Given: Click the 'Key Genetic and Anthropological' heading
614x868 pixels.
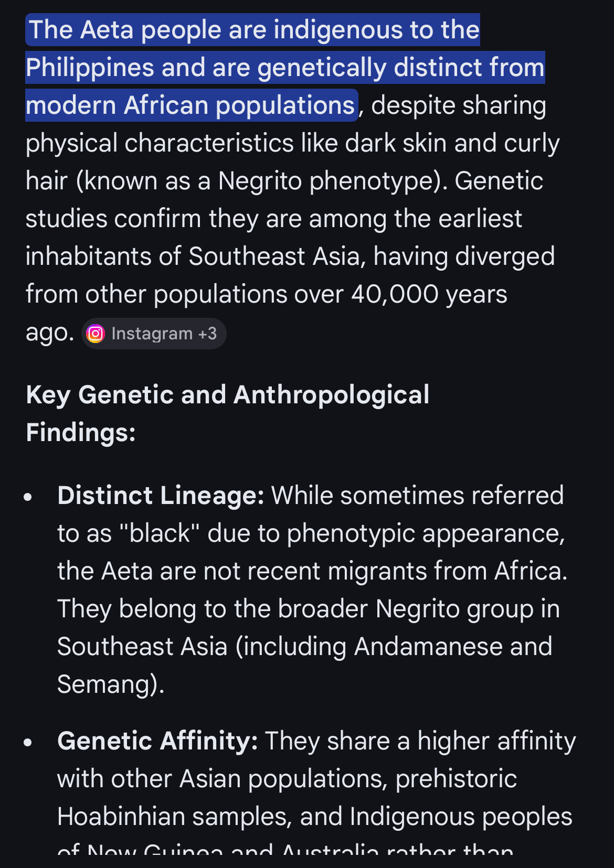Looking at the screenshot, I should [227, 395].
